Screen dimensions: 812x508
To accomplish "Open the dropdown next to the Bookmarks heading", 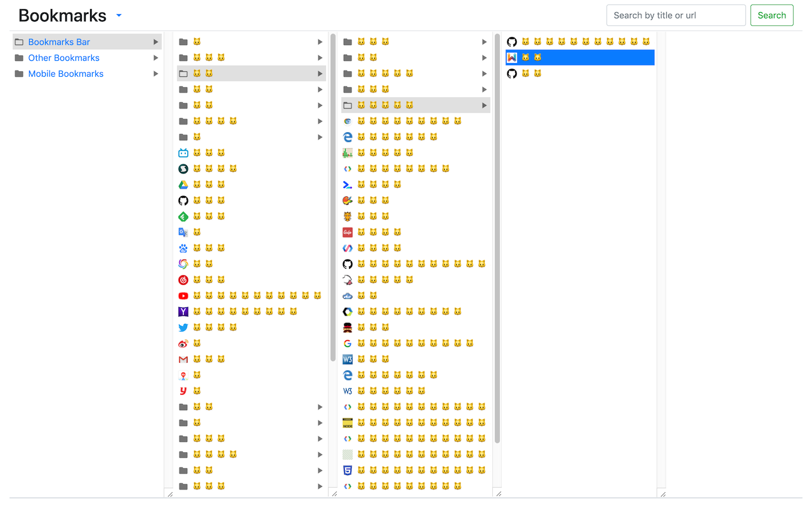I will (x=119, y=15).
